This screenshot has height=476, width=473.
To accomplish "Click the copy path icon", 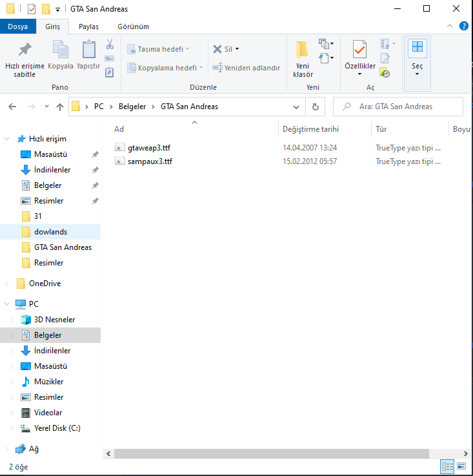I will [110, 58].
